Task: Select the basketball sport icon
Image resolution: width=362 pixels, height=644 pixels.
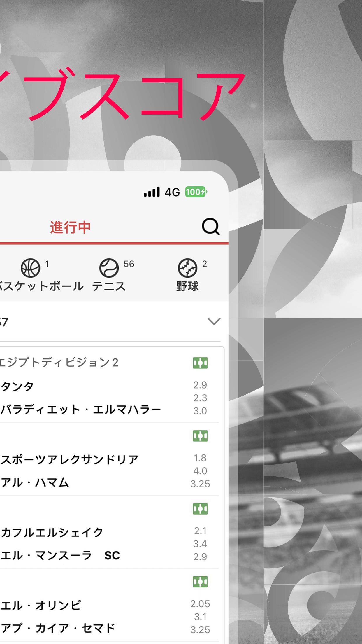Action: 30,268
